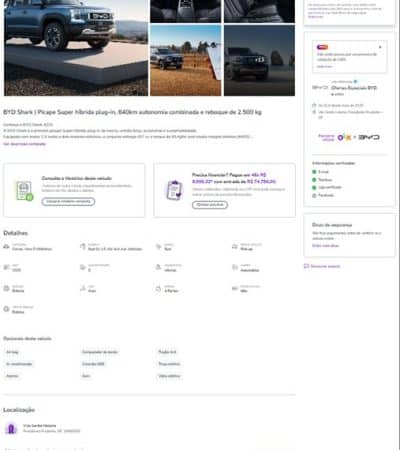
Task: Click the 'Air bag' optional tag
Action: [x=12, y=352]
